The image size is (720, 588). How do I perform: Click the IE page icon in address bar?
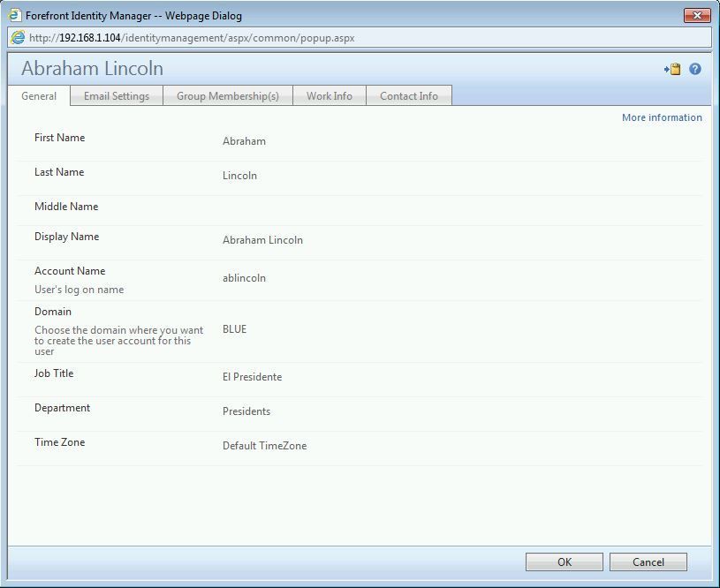coord(18,38)
